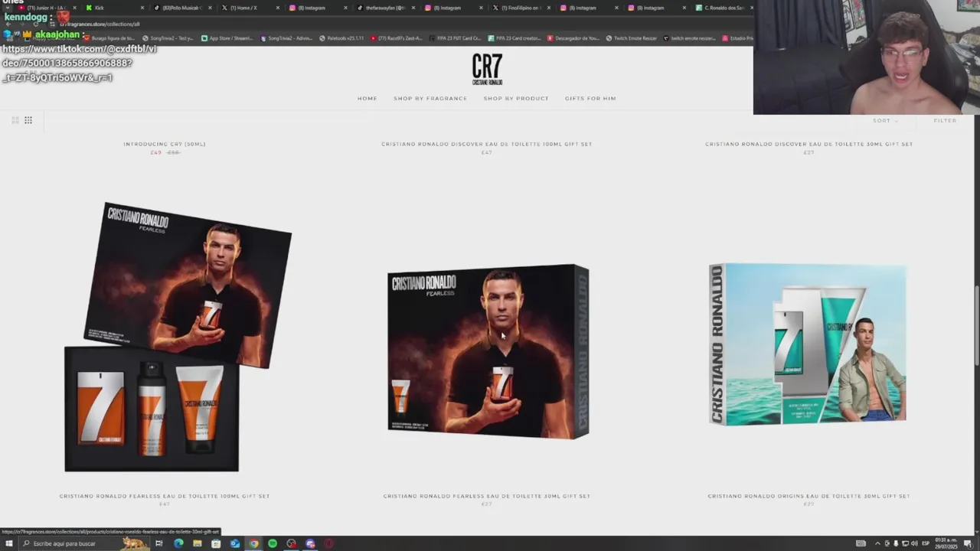The image size is (980, 551).
Task: Open the App Store / Streamlabs bookmark
Action: coord(227,38)
